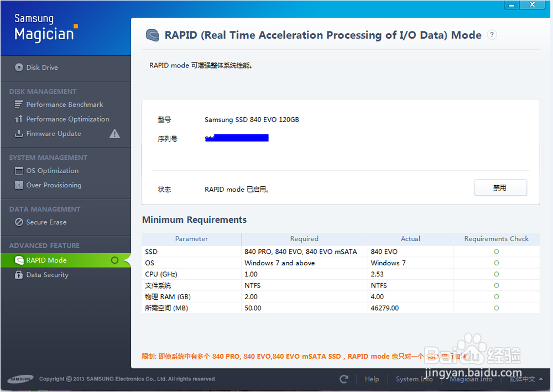Click the RAPID Mode status circle indicator
This screenshot has width=553, height=392.
point(114,260)
